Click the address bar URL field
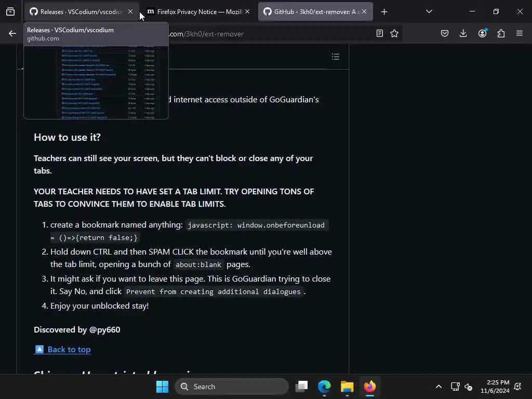Viewport: 532px width, 399px height. pos(268,34)
